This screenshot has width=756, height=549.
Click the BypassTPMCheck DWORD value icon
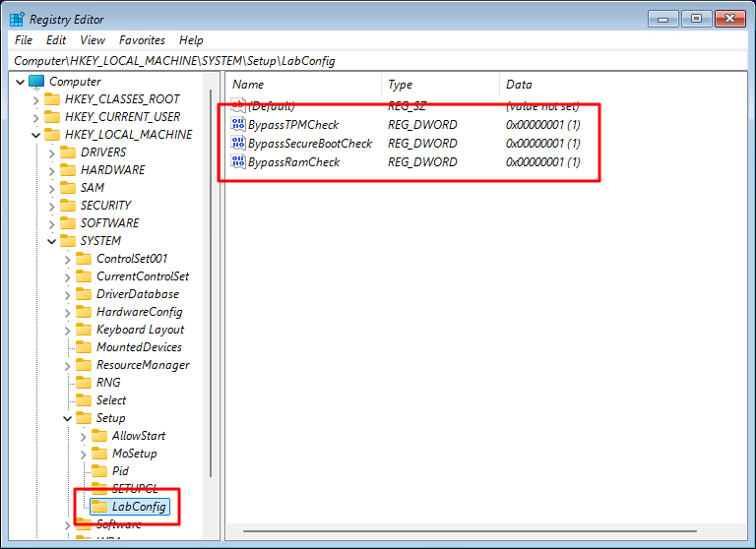coord(238,125)
